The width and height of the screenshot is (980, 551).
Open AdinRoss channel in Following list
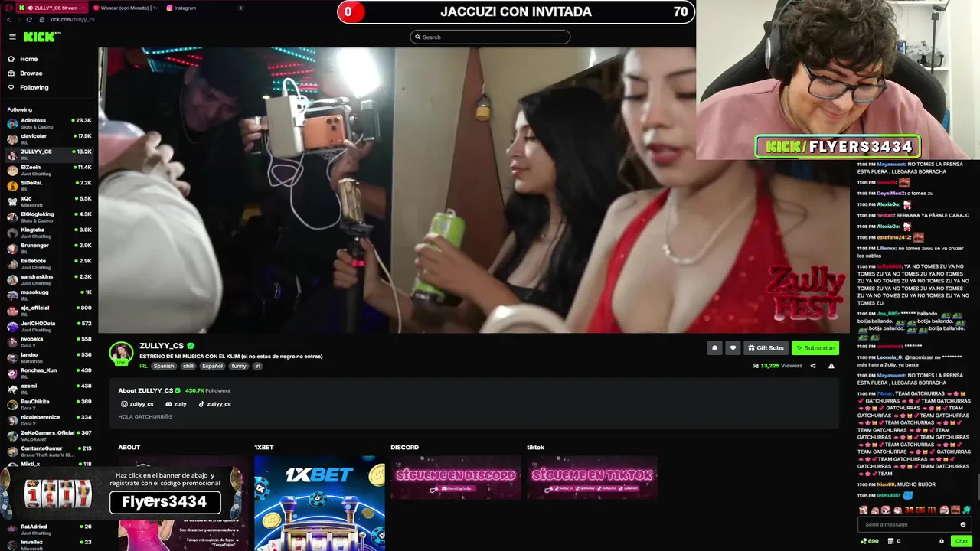pos(49,122)
